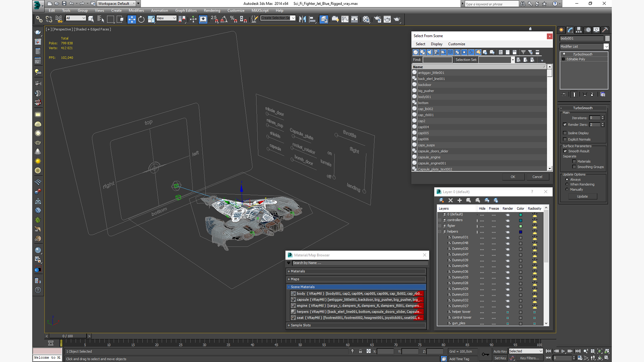This screenshot has height=362, width=644.
Task: Open Material Editor from toolbar
Action: pos(366,19)
